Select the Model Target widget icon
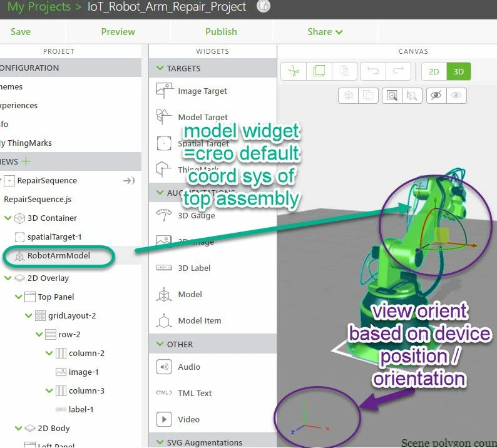 click(163, 116)
